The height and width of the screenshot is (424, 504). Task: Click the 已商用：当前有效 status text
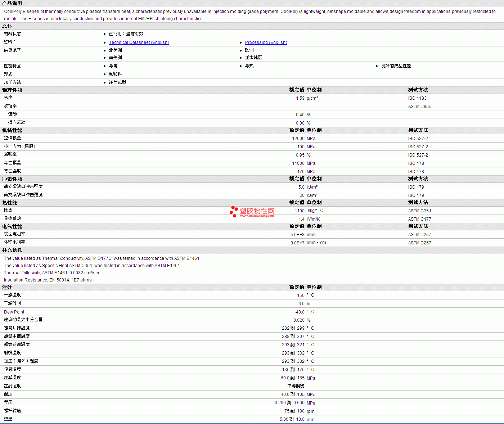click(x=126, y=34)
